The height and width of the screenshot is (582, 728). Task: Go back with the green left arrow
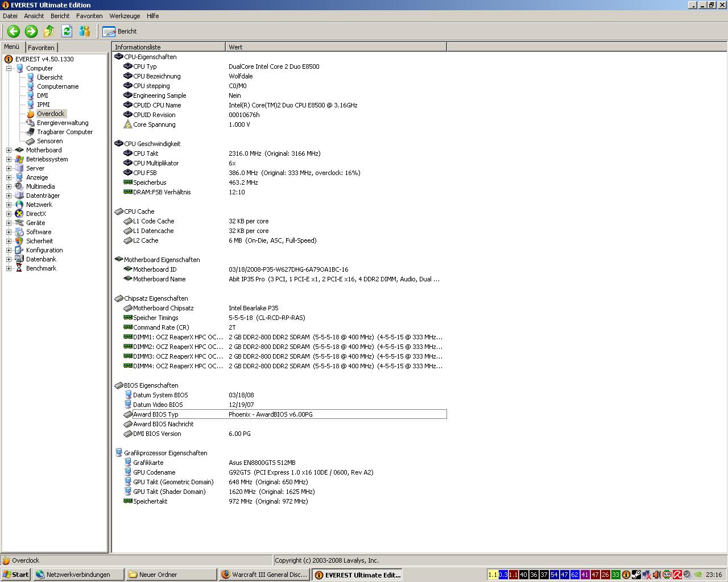coord(14,31)
